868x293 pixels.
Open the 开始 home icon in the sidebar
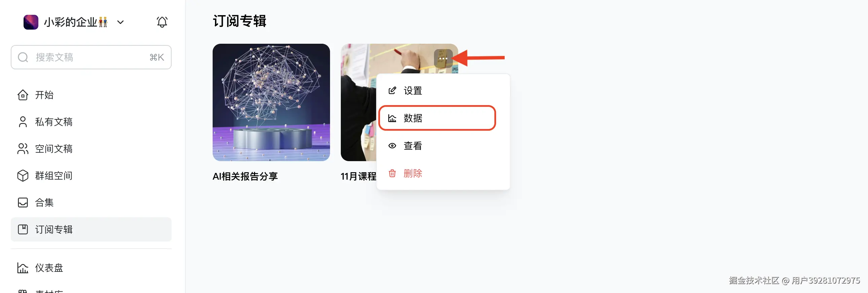(x=23, y=95)
